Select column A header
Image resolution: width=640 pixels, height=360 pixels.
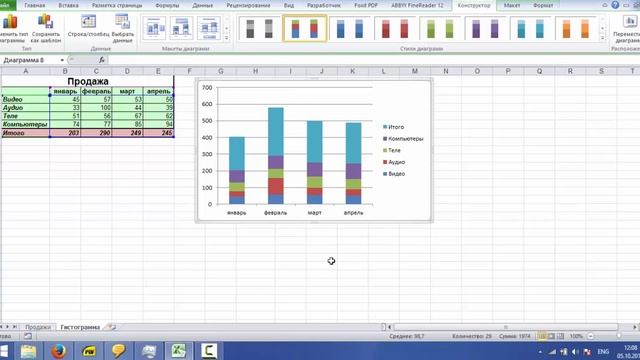coord(25,71)
